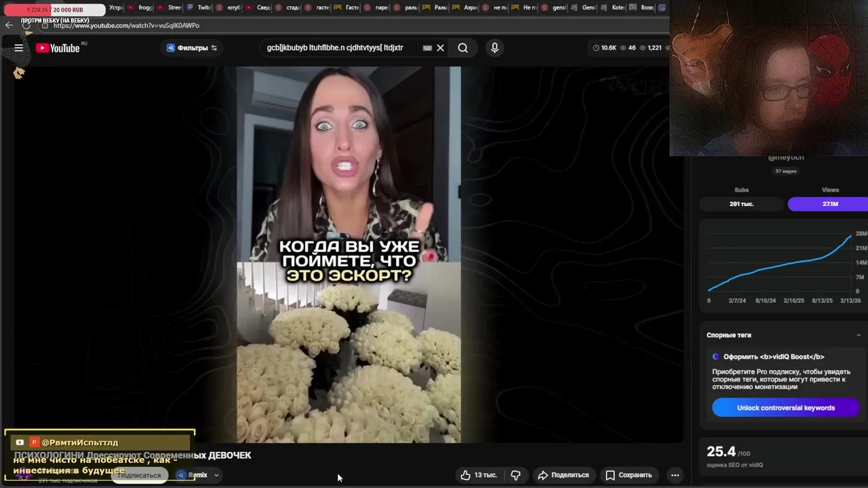Switch to the Kotei browser tab

coord(612,7)
